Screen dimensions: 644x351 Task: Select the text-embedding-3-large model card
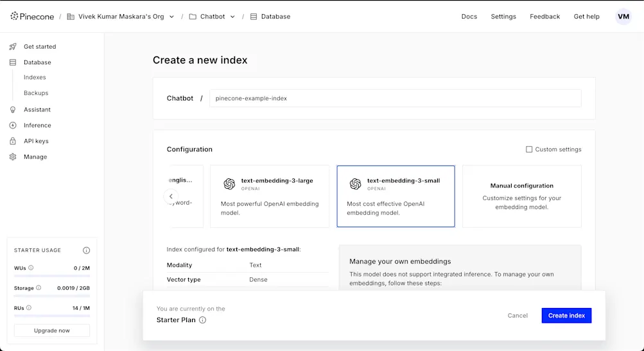point(270,196)
